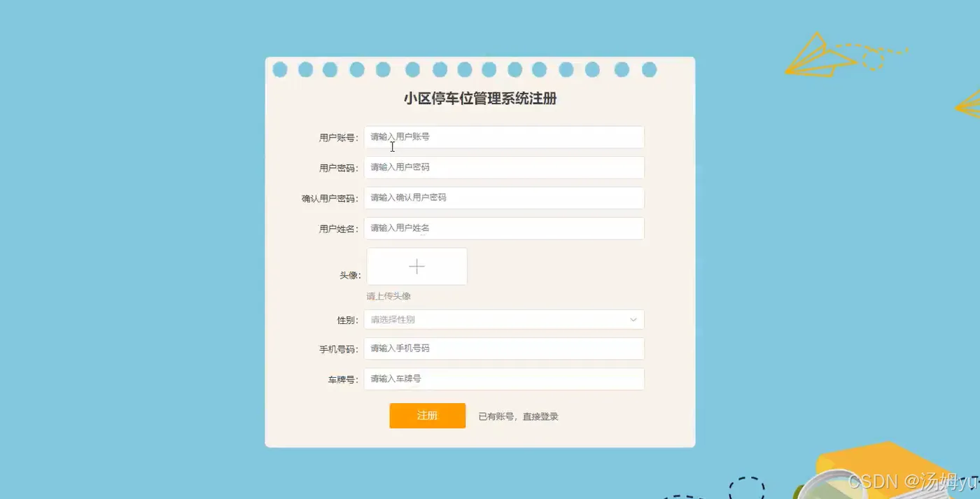Select the 确认用户密码 input box
The image size is (980, 499).
pos(504,198)
